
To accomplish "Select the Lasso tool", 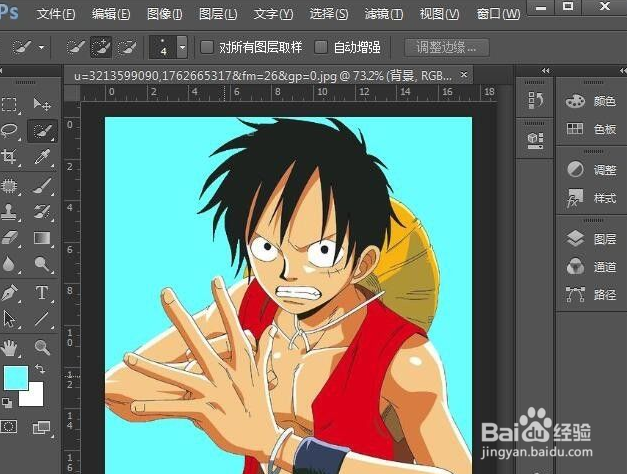I will [10, 131].
